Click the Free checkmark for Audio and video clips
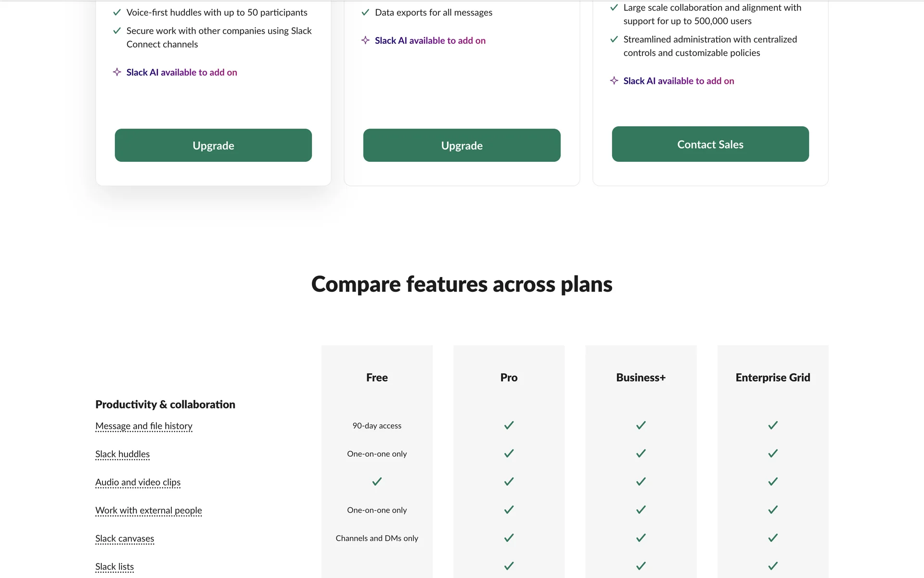Screen dimensions: 924x578 pos(377,482)
